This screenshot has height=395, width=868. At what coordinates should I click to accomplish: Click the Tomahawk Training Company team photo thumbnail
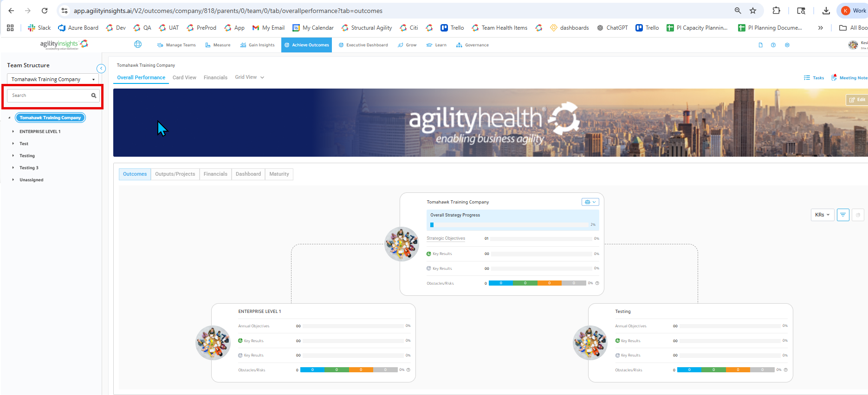click(402, 244)
